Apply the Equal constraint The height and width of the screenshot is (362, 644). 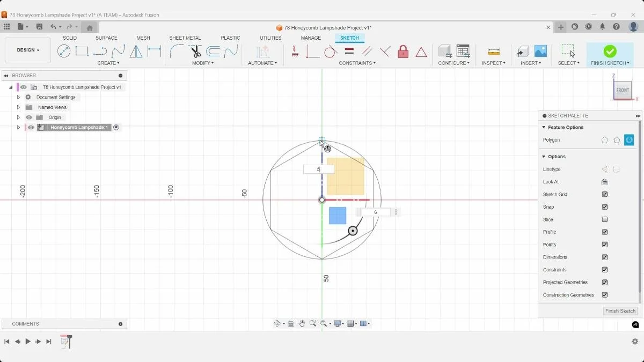[x=349, y=51]
